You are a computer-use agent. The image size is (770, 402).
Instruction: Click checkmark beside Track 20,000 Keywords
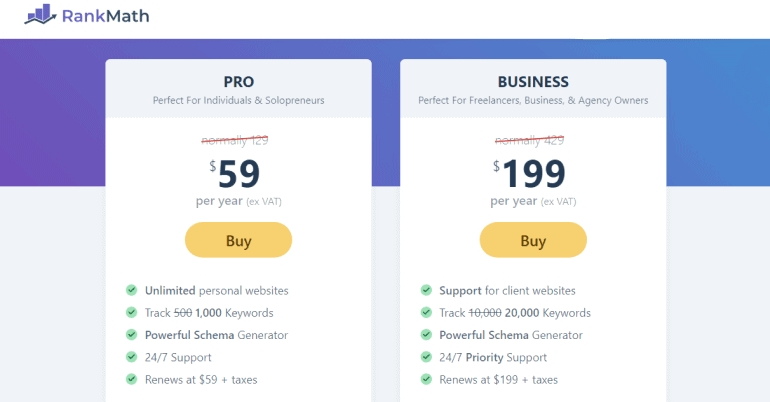coord(426,312)
